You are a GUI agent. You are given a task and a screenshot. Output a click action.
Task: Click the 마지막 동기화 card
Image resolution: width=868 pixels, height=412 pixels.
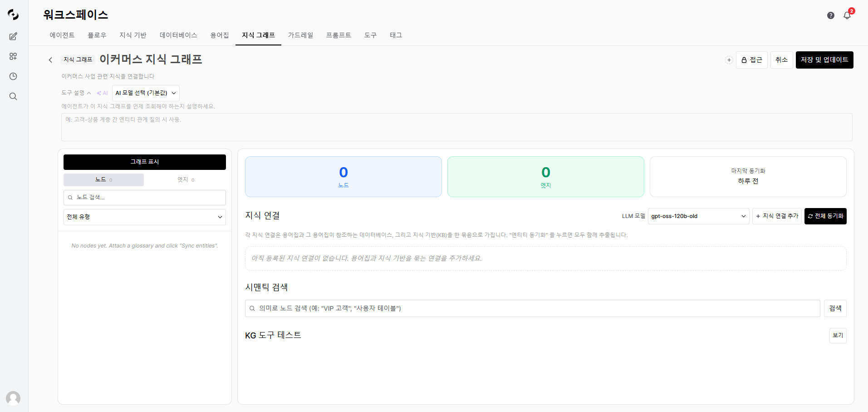[748, 177]
